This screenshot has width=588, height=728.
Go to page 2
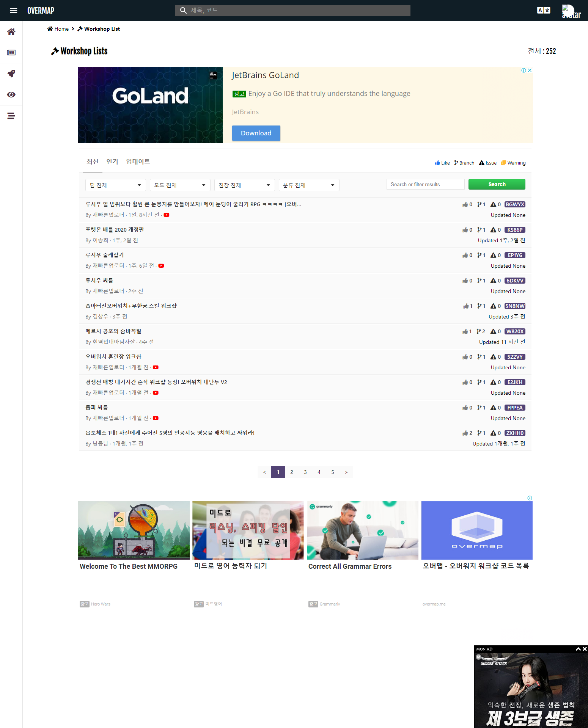click(292, 472)
